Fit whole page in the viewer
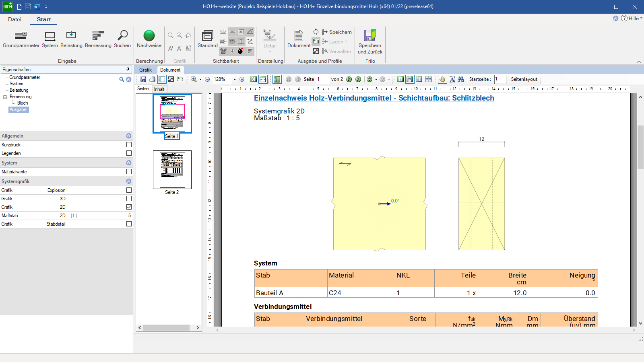This screenshot has width=644, height=362. (254, 79)
